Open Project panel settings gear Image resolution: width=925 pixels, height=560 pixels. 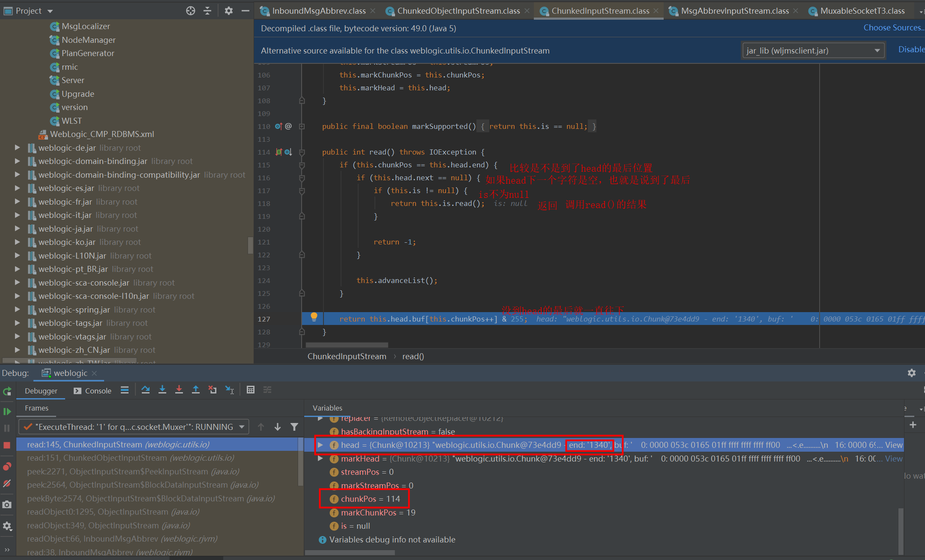229,11
